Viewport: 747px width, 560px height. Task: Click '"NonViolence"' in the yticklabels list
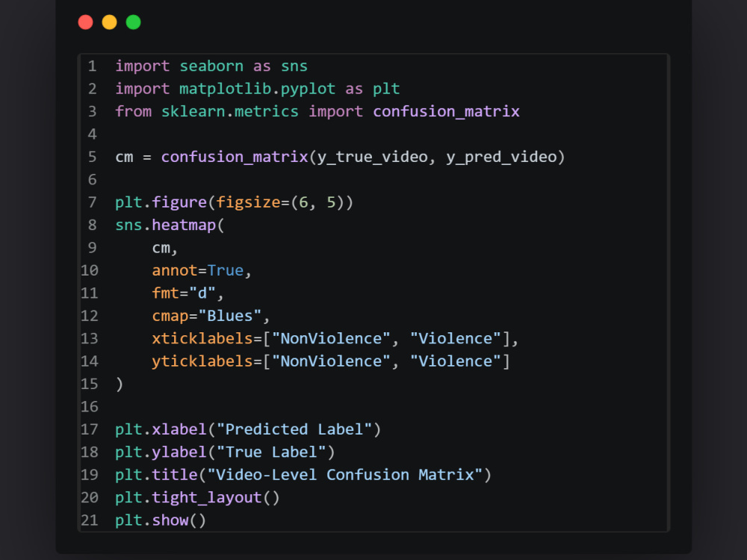point(331,361)
